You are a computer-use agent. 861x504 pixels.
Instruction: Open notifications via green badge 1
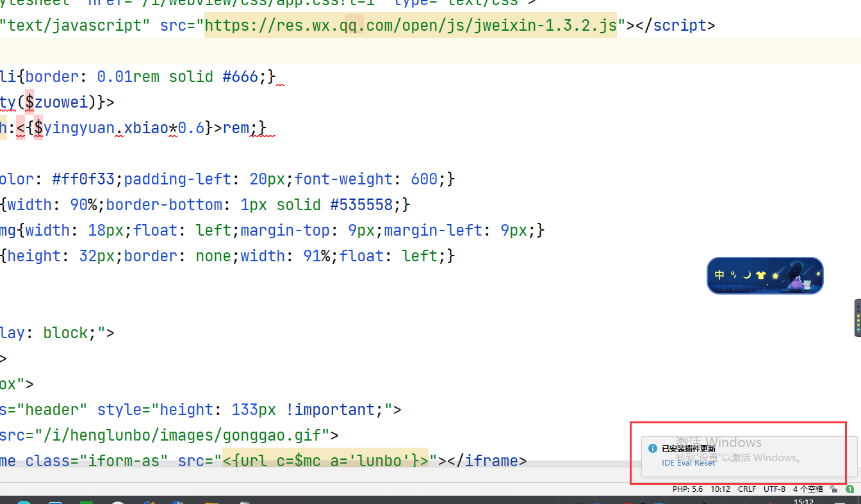849,489
